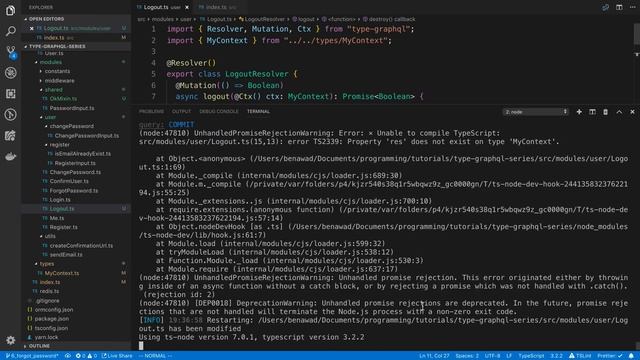
Task: Open index.ts in Open Editors list
Action: pos(54,38)
